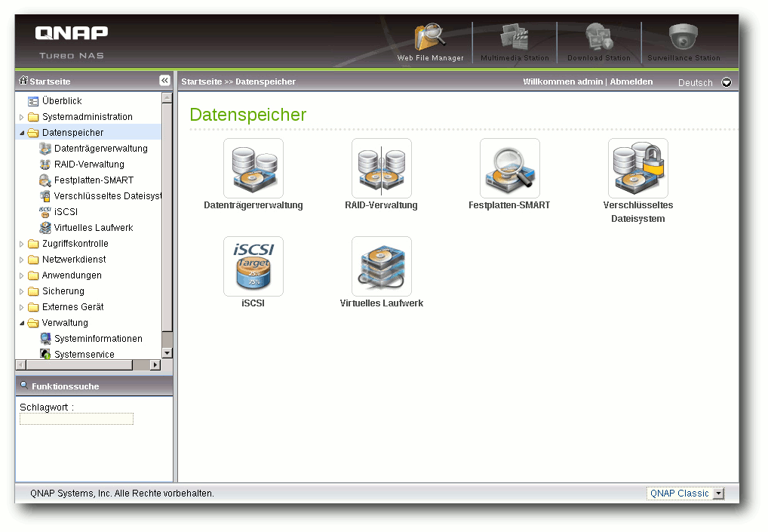Click Virtuelles Laufwerk caption in main panel
The image size is (768, 532).
[x=382, y=303]
